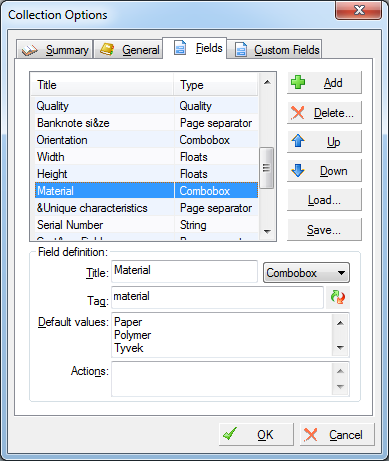Click the Add button
Viewport: 389px width, 461px height.
(324, 83)
